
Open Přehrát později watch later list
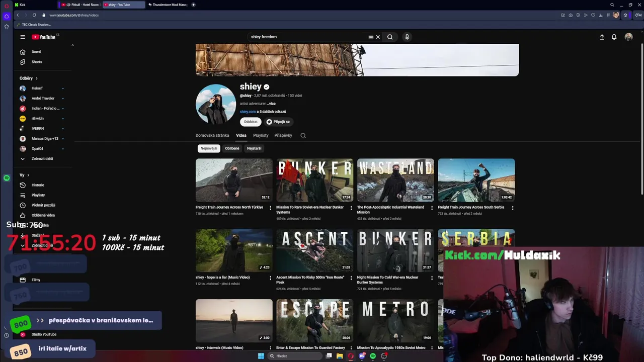(x=43, y=205)
